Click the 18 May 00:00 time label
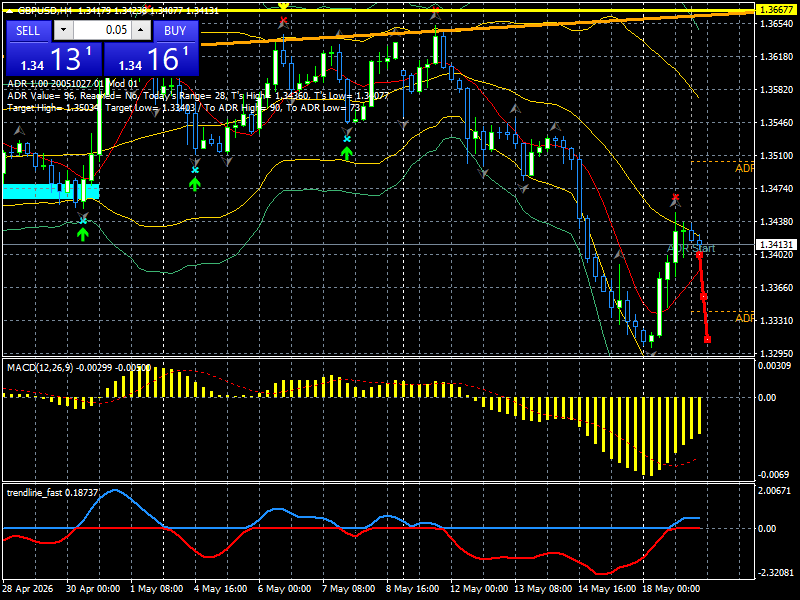Image resolution: width=800 pixels, height=600 pixels. [x=671, y=589]
